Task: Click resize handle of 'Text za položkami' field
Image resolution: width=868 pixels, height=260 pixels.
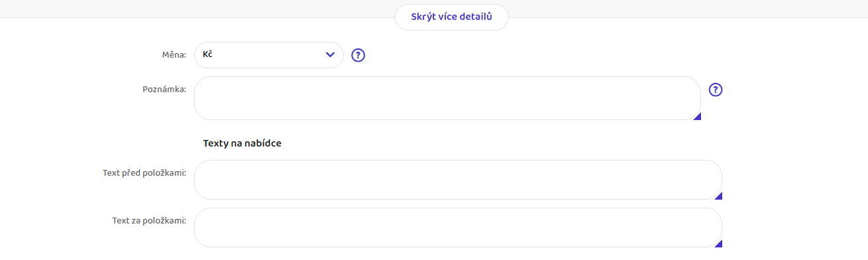Action: click(718, 243)
